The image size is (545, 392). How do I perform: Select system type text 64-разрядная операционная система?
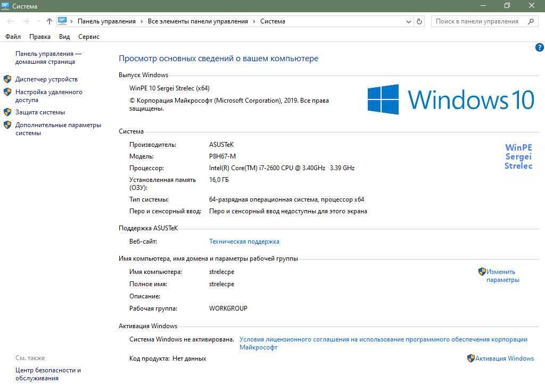click(x=263, y=199)
